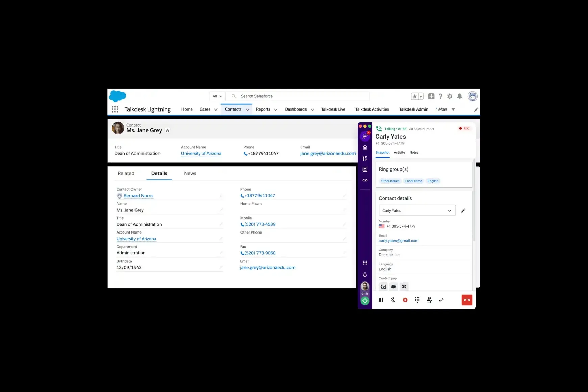588x392 pixels.
Task: Expand the Reports tab chevron
Action: pyautogui.click(x=275, y=109)
